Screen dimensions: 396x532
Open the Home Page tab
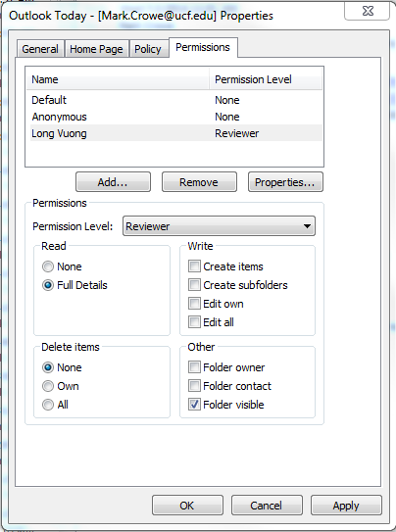coord(96,49)
